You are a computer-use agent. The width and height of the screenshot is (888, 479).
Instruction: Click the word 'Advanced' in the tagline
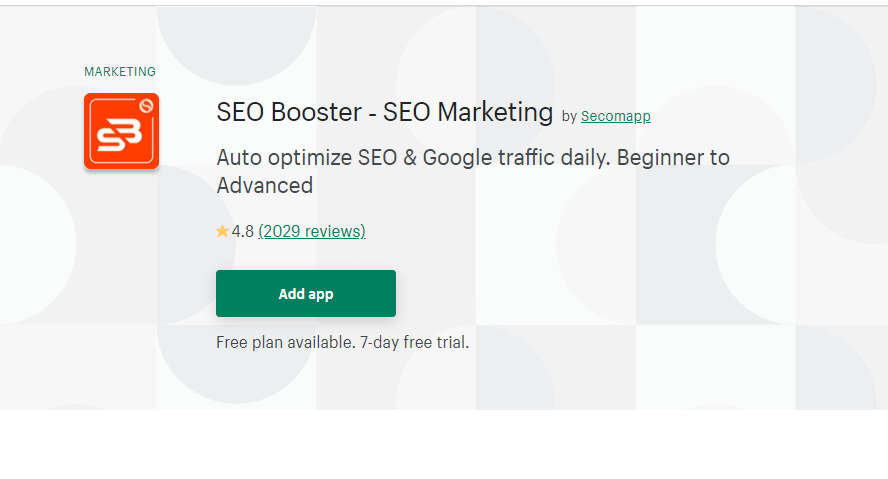pos(264,186)
